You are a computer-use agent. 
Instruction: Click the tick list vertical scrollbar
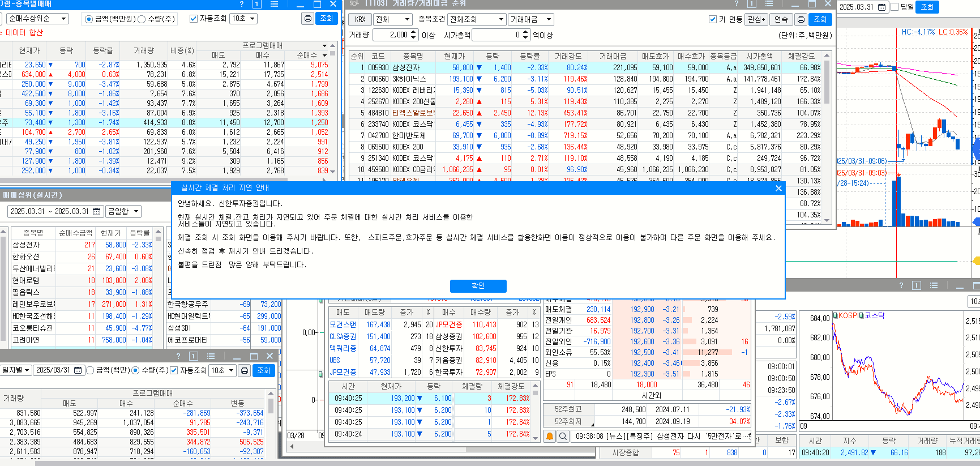pos(536,412)
